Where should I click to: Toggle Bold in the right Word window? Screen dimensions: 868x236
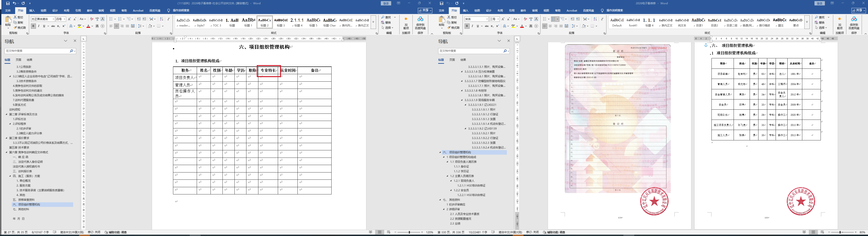point(467,26)
